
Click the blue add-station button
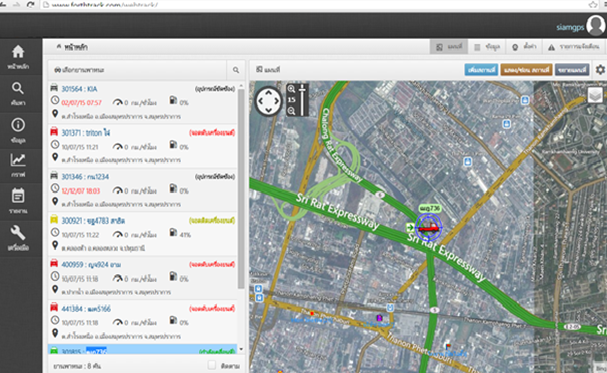[x=481, y=70]
